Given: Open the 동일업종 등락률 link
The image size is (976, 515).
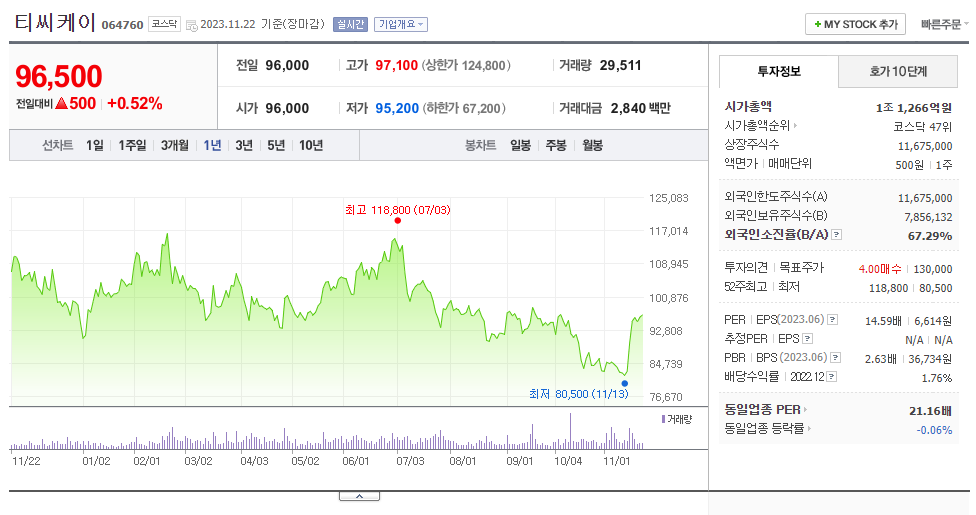Looking at the screenshot, I should tap(767, 428).
